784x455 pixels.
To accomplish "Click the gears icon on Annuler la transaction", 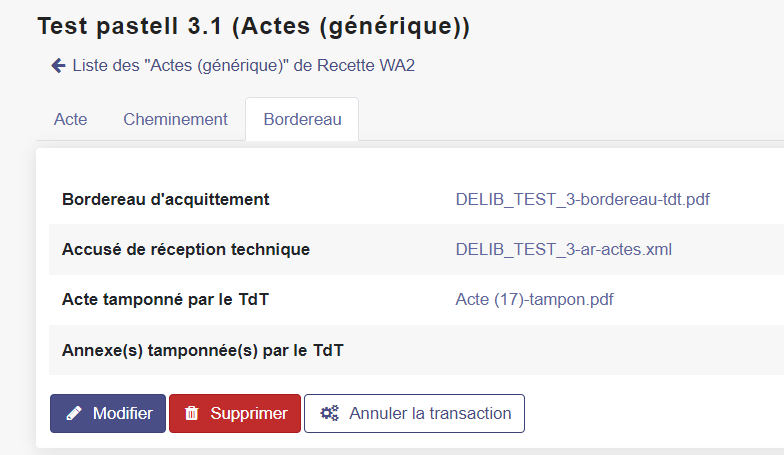I will 328,414.
